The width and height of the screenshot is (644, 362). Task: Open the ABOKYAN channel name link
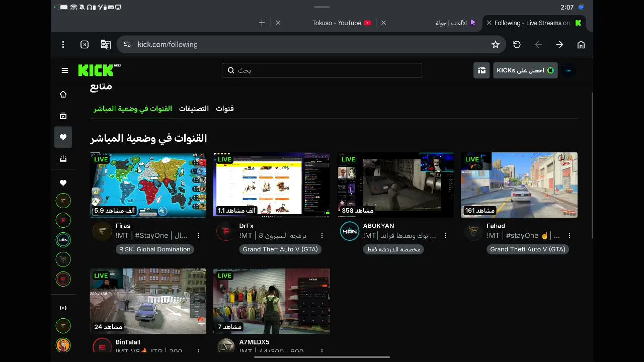[x=378, y=226]
